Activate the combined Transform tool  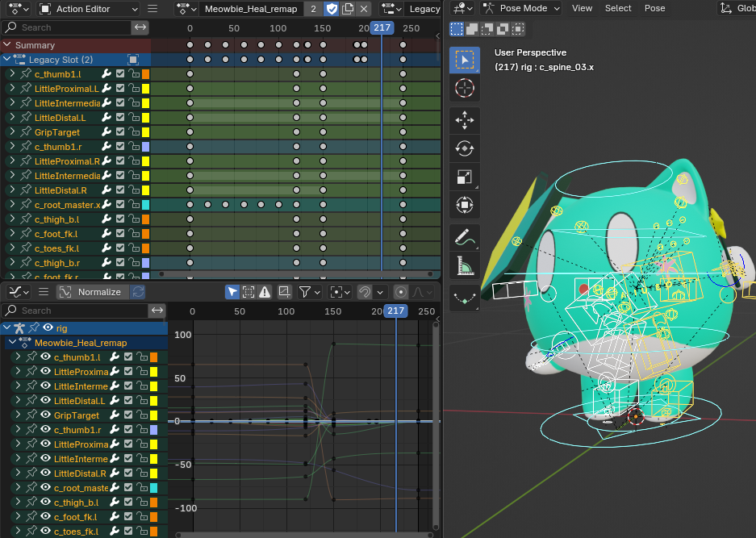click(464, 205)
